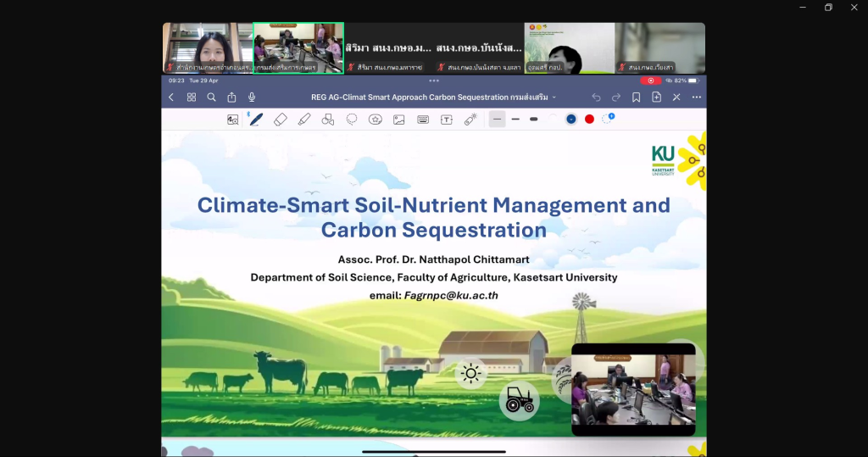Viewport: 868px width, 457px height.
Task: Pick the red color swatch
Action: point(590,119)
